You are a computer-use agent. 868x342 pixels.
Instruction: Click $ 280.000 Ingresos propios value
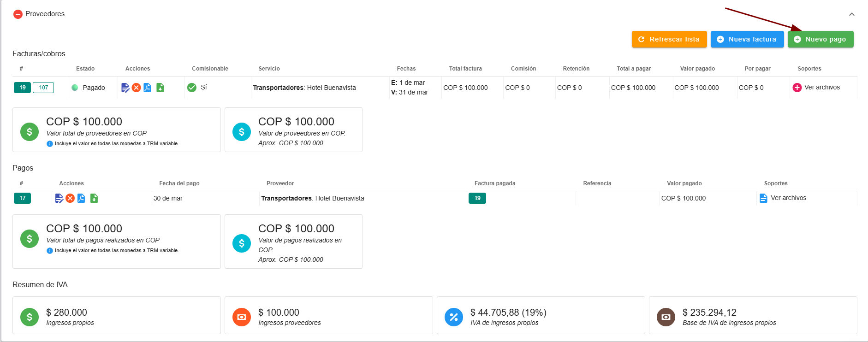tap(66, 313)
